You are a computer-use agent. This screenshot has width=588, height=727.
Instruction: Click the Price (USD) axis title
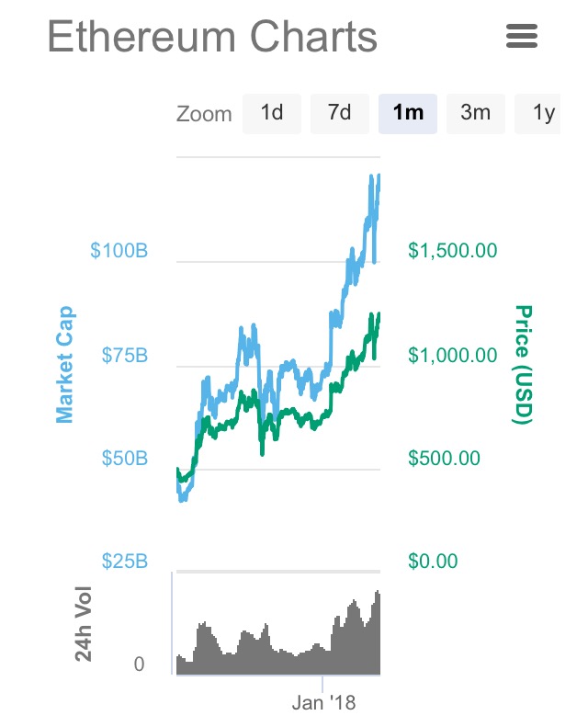(524, 365)
